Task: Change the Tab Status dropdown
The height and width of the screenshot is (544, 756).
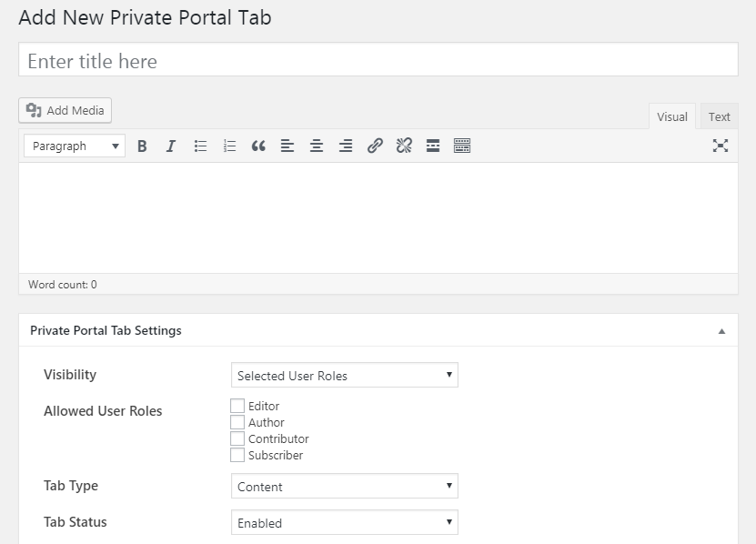Action: 345,522
